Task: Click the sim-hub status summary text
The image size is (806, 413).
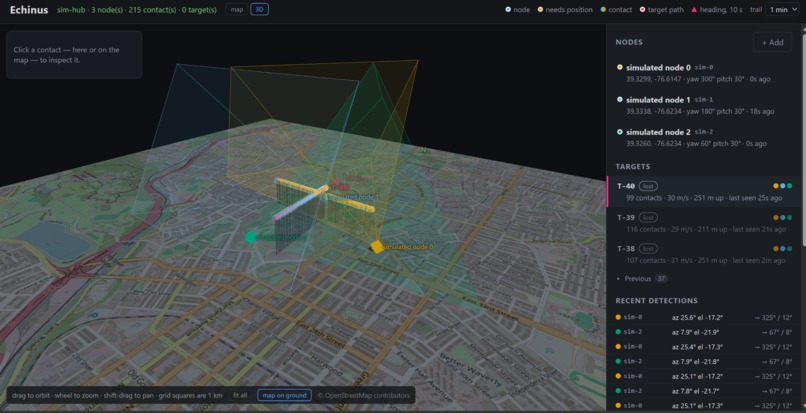Action: (137, 10)
